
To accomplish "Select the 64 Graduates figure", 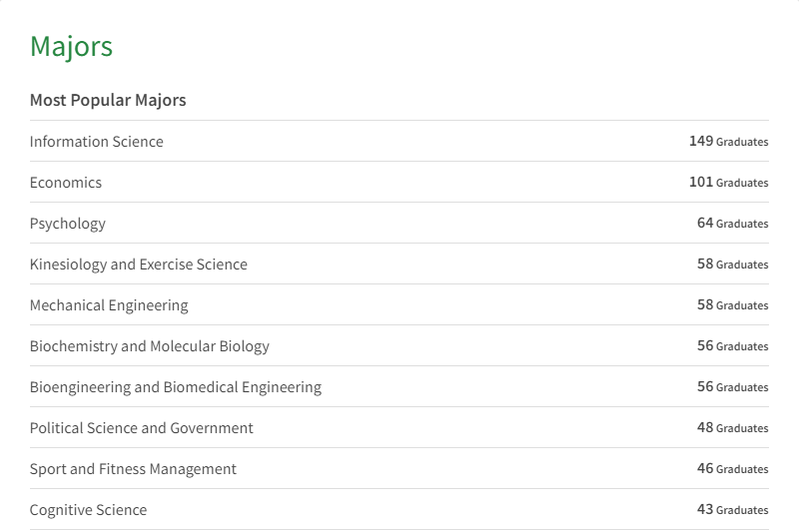I will [733, 223].
